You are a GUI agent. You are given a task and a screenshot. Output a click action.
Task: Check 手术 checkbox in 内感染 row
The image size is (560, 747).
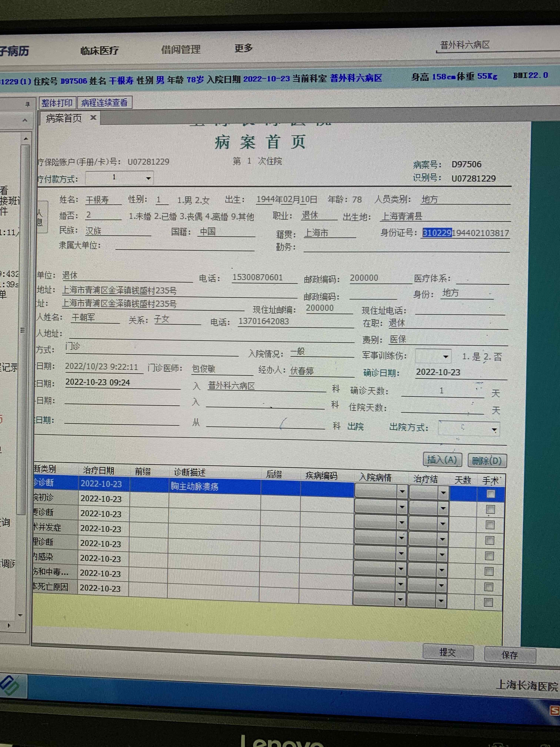489,571
